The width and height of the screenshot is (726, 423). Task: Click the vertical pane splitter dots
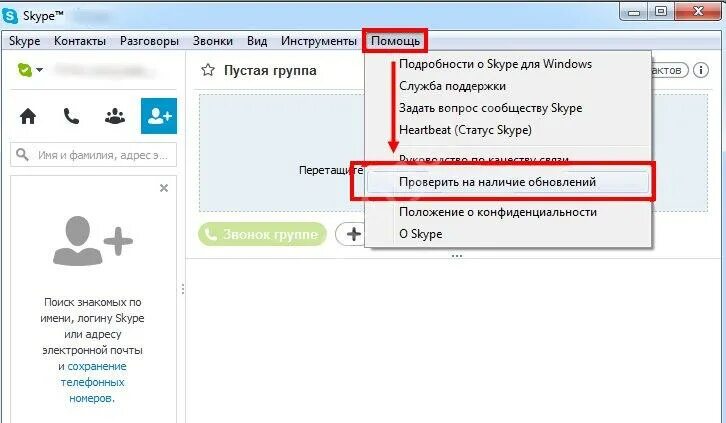point(183,289)
